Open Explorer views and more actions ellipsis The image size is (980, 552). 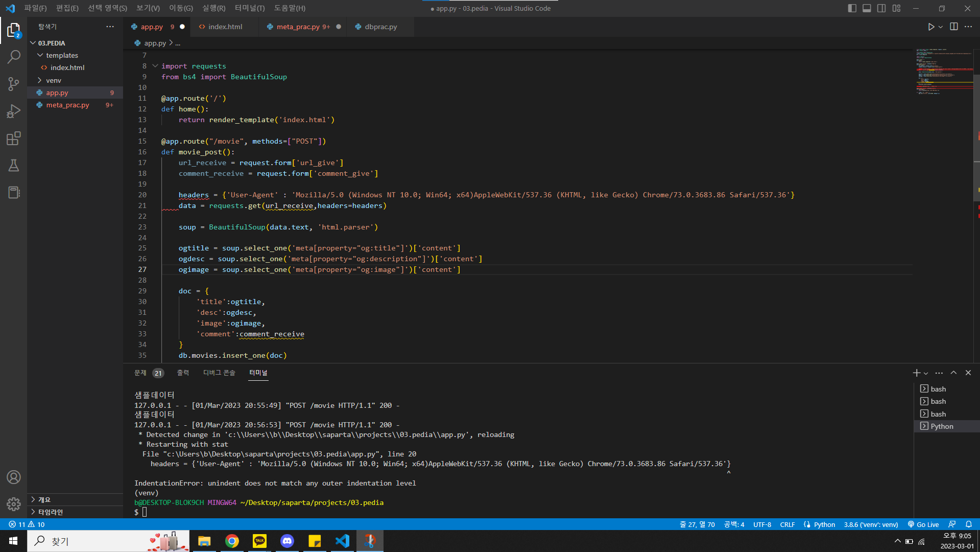click(110, 27)
